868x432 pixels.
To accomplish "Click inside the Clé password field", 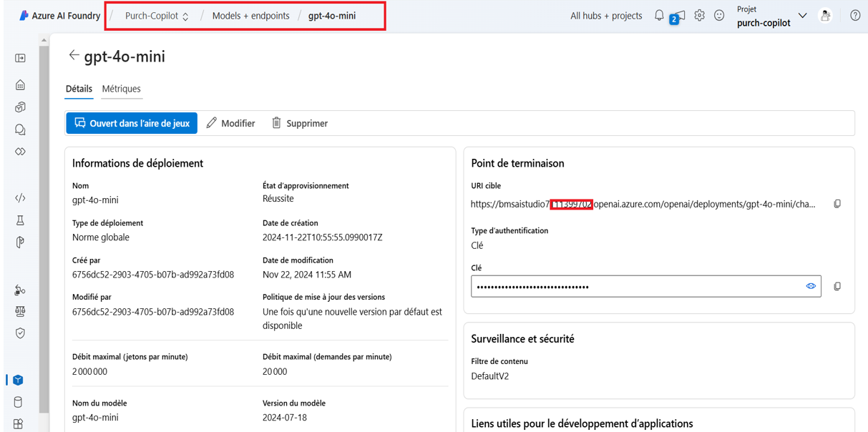I will pyautogui.click(x=637, y=286).
